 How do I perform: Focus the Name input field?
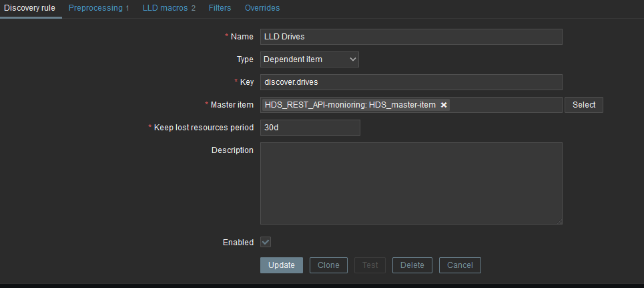pos(411,37)
